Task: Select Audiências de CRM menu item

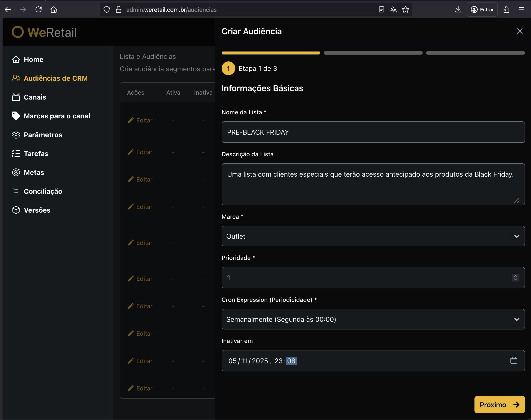Action: point(56,78)
